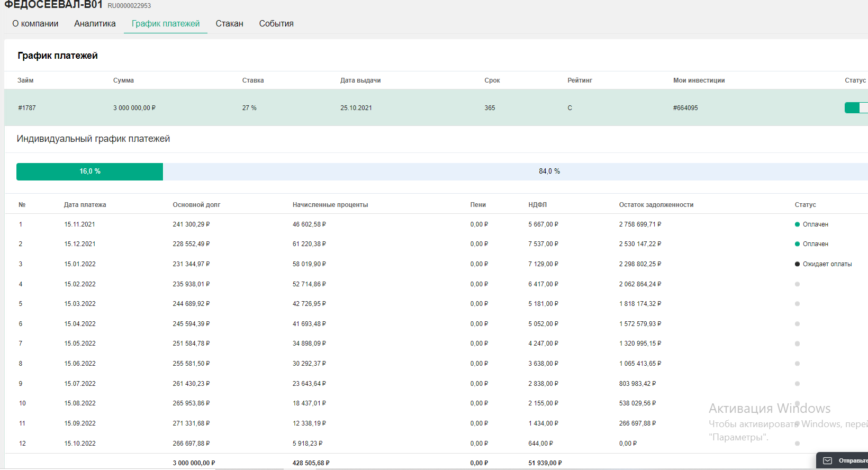The image size is (868, 470).
Task: Click НДФЛ value 5 667,00 ₽
Action: (x=543, y=224)
